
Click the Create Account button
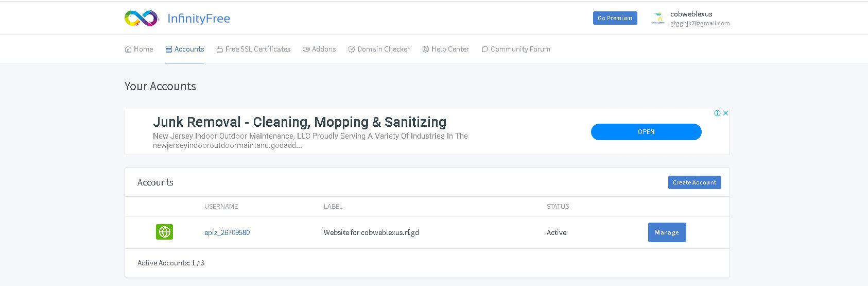(695, 182)
